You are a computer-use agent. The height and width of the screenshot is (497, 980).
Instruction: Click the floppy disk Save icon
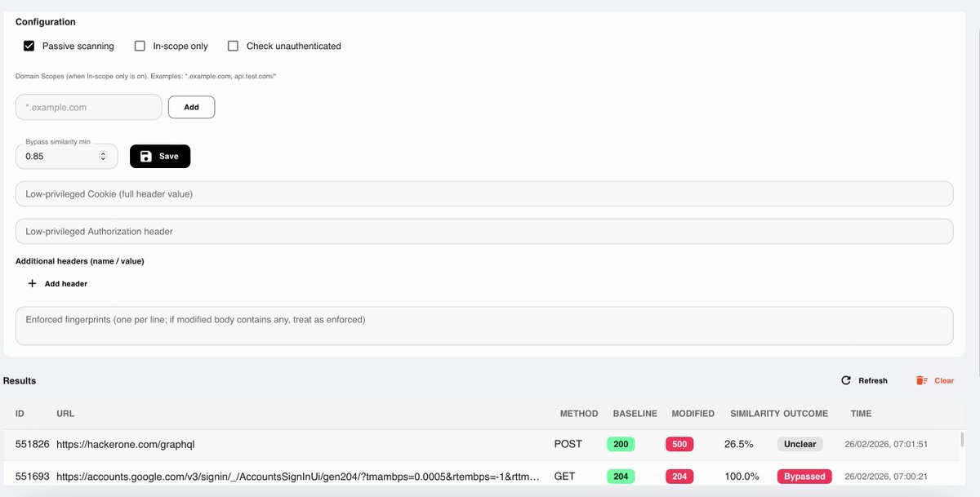(145, 156)
